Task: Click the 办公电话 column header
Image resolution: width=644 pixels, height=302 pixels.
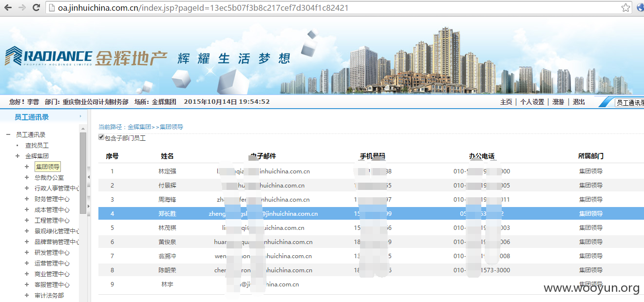Action: (482, 156)
